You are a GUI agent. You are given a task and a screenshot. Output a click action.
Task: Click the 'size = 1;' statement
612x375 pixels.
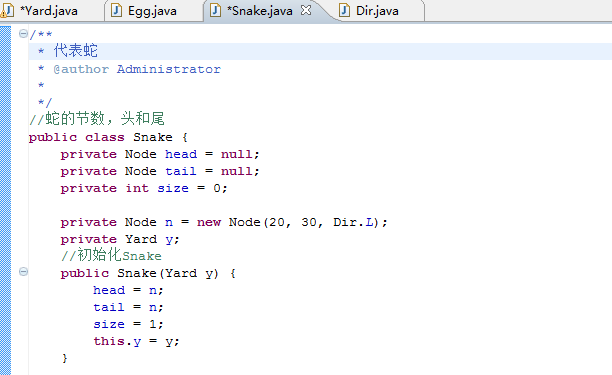click(x=128, y=324)
